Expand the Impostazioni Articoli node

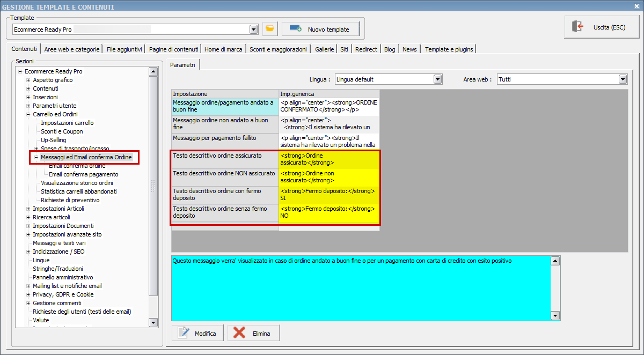coord(28,209)
